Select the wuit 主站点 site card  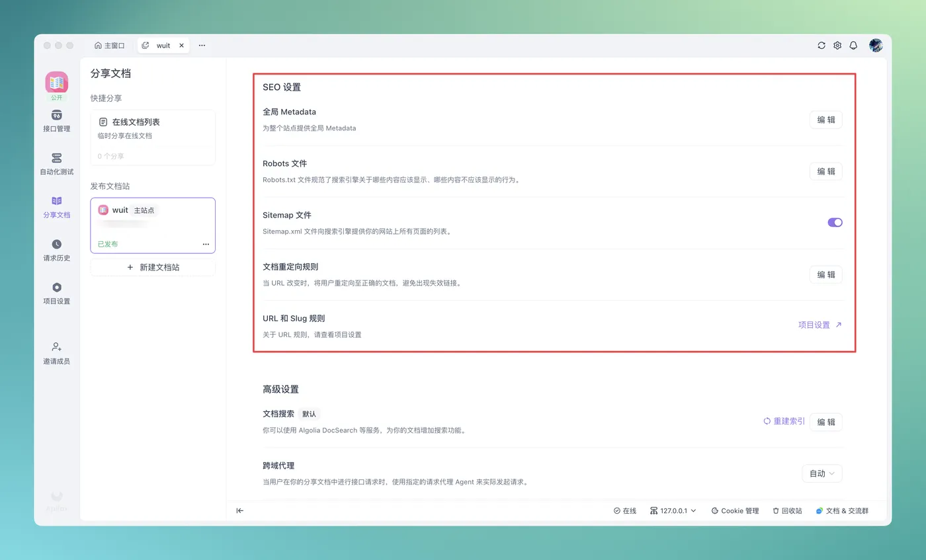click(153, 225)
